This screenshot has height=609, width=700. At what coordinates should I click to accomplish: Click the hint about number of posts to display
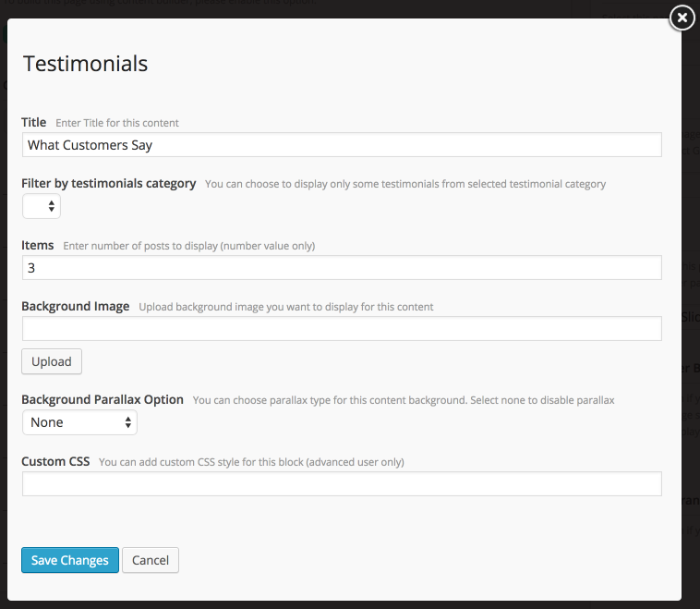pyautogui.click(x=188, y=246)
